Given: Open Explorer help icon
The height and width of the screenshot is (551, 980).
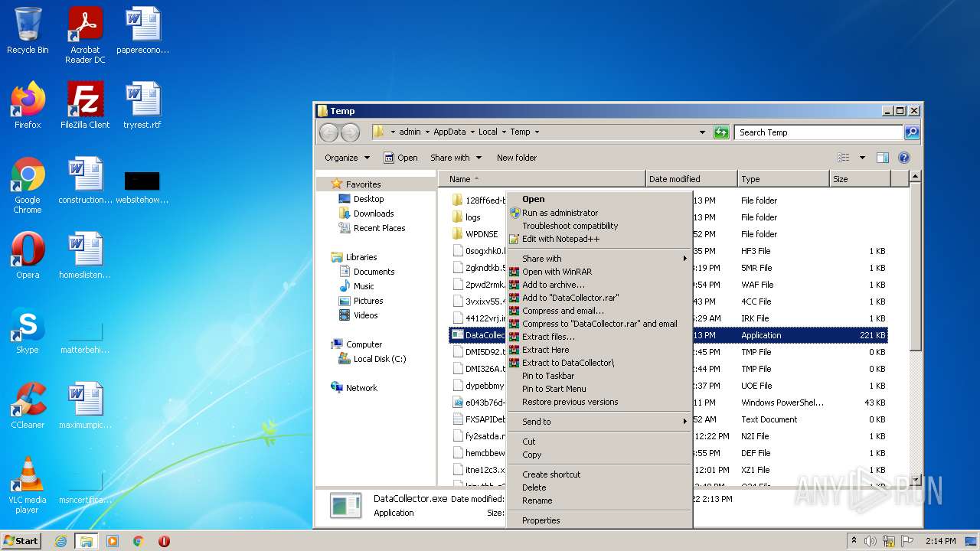Looking at the screenshot, I should 903,158.
